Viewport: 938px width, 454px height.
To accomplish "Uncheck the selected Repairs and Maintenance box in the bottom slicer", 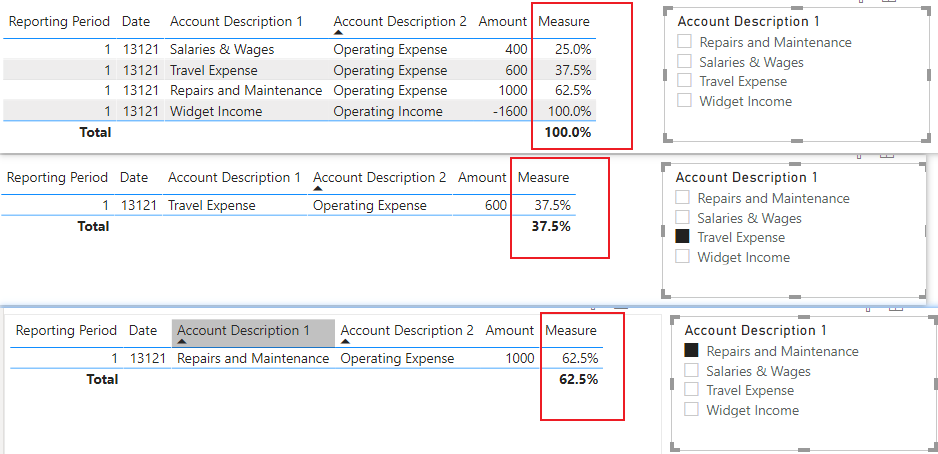I will [692, 351].
